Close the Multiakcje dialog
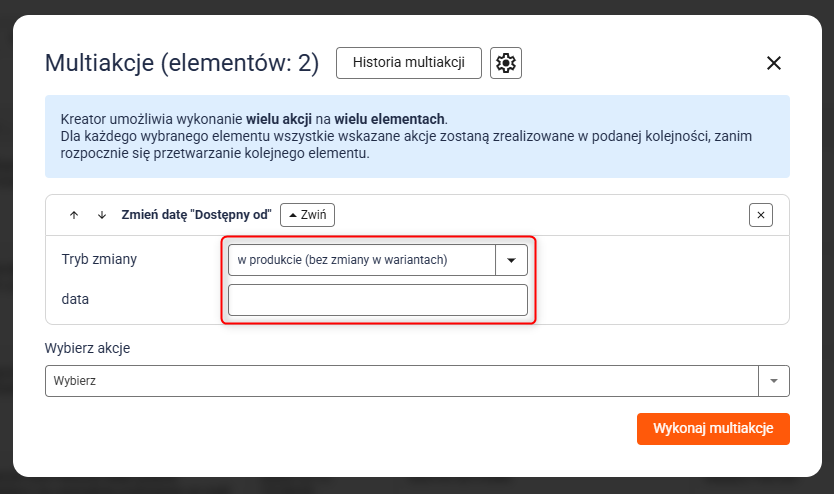This screenshot has width=834, height=494. 773,63
